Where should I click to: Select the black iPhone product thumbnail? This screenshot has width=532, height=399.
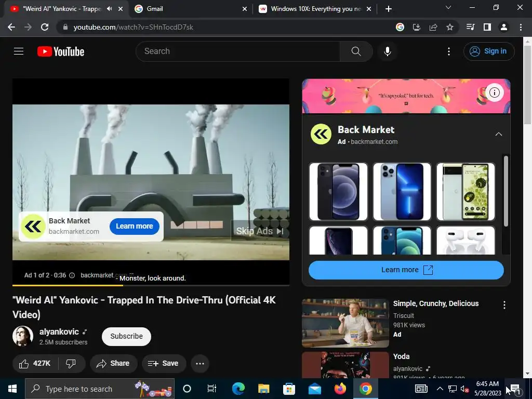pos(338,192)
